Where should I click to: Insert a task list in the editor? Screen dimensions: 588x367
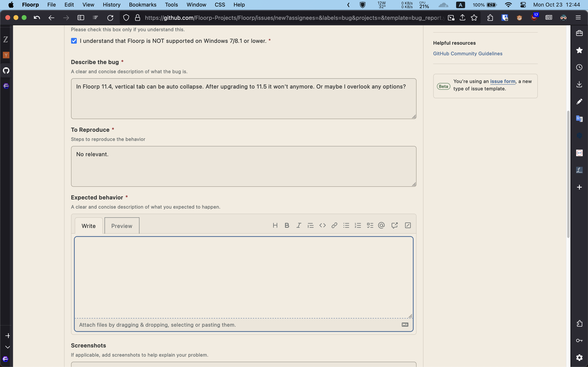point(370,225)
